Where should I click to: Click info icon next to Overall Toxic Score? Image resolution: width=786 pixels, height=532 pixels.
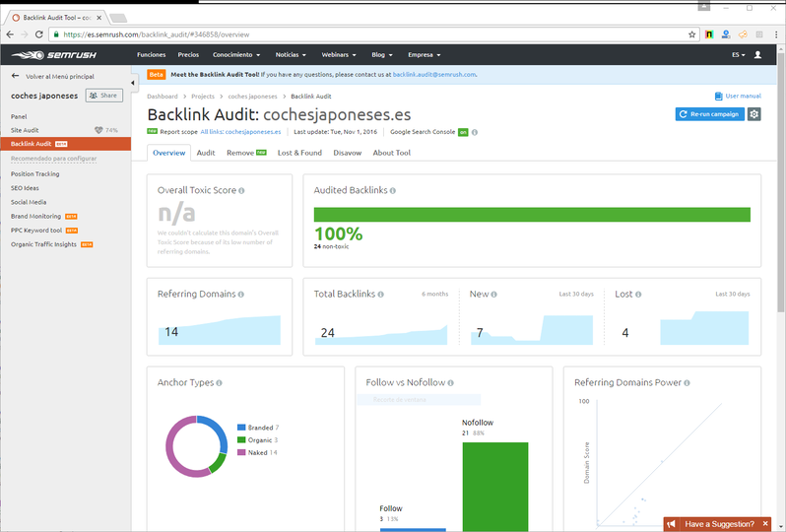point(241,190)
